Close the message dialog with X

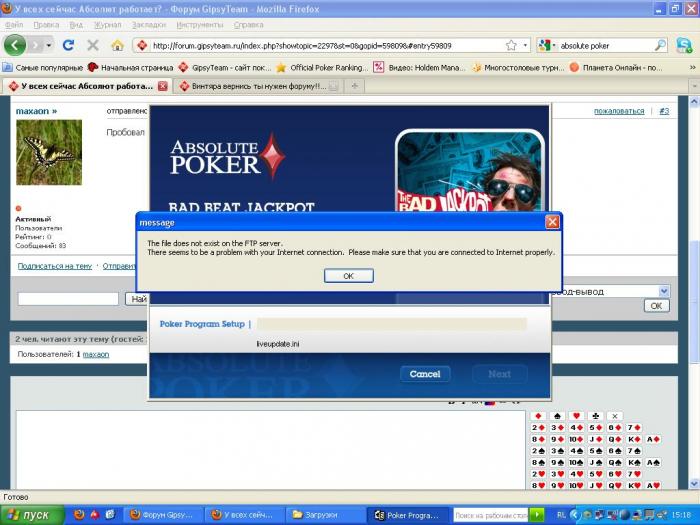(552, 222)
